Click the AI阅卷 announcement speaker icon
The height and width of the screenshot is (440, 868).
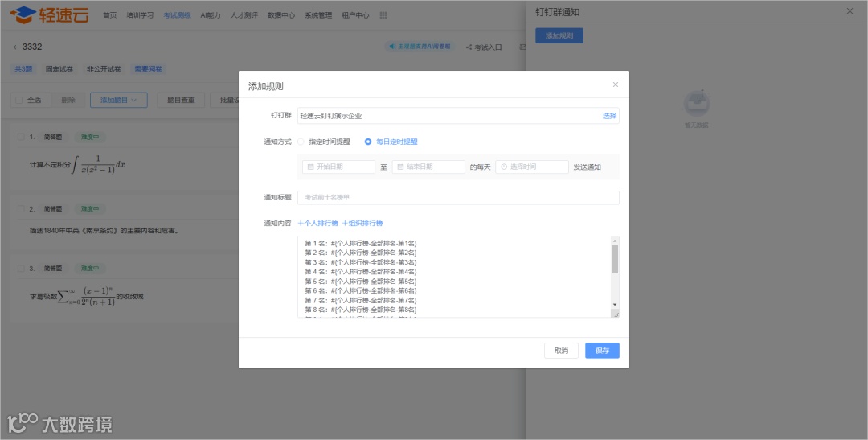tap(392, 47)
